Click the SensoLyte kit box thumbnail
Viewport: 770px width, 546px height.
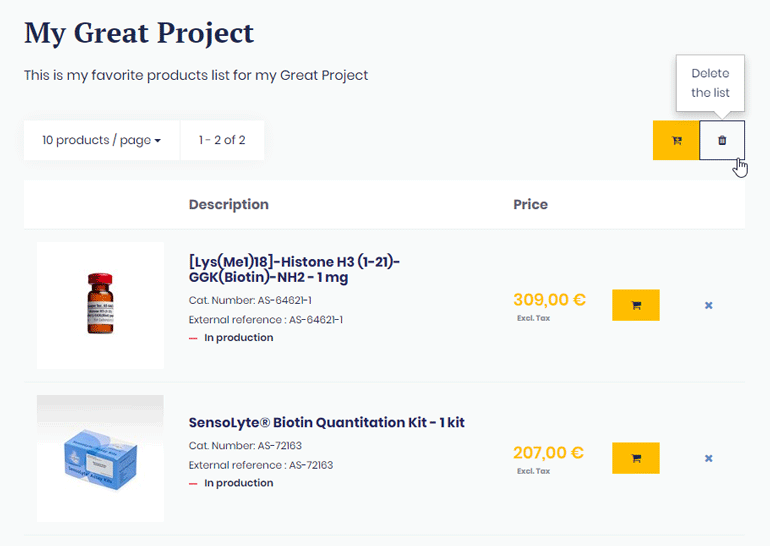point(100,459)
